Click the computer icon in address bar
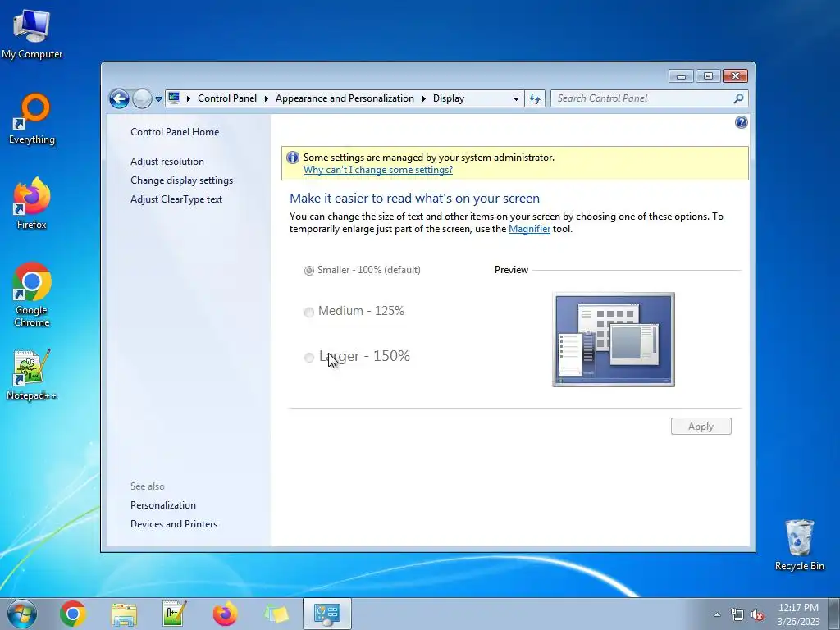 coord(174,98)
